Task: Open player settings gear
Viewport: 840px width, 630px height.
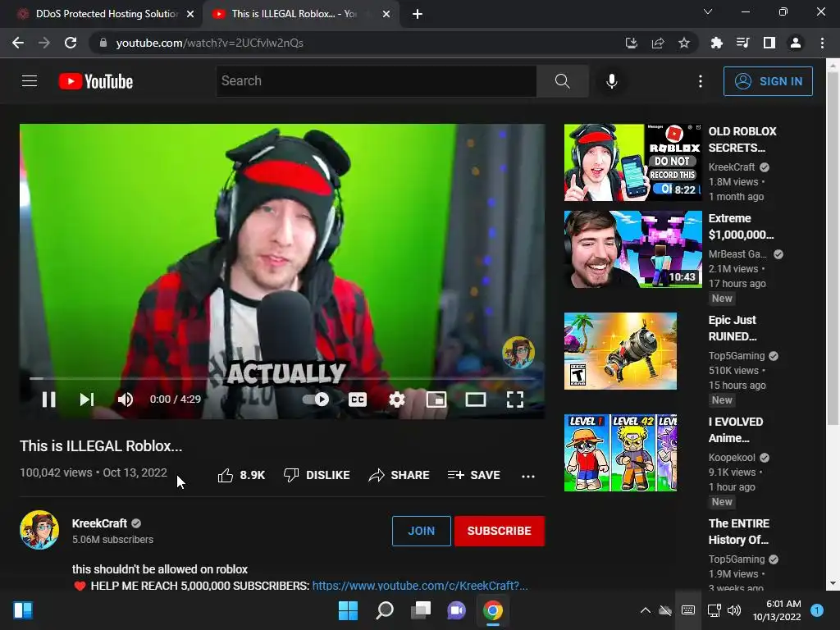Action: pos(397,399)
